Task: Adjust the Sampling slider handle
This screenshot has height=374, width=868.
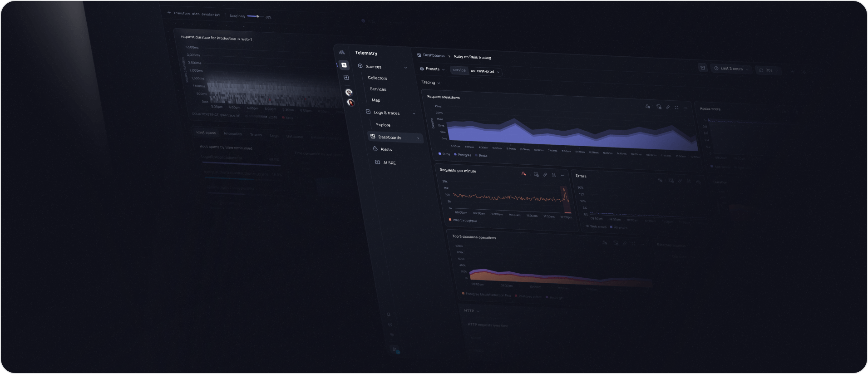Action: click(x=257, y=16)
